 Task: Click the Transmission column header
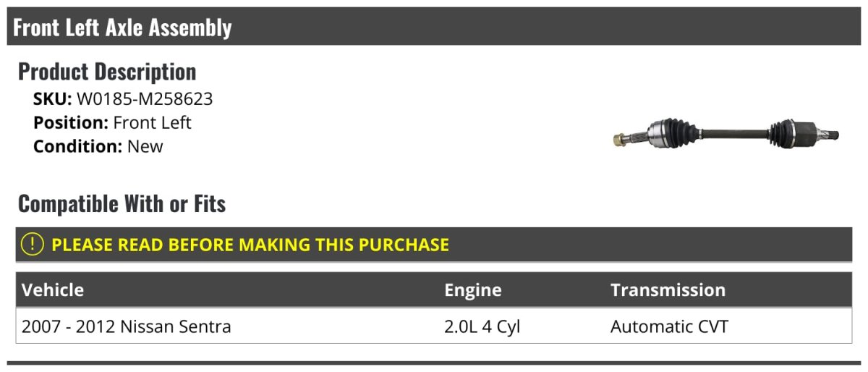point(667,290)
